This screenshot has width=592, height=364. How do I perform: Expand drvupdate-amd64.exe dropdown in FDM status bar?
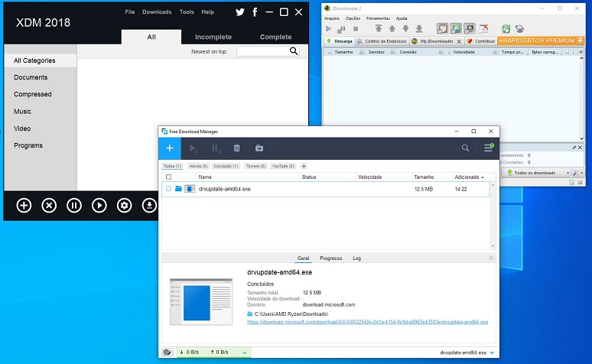point(493,353)
